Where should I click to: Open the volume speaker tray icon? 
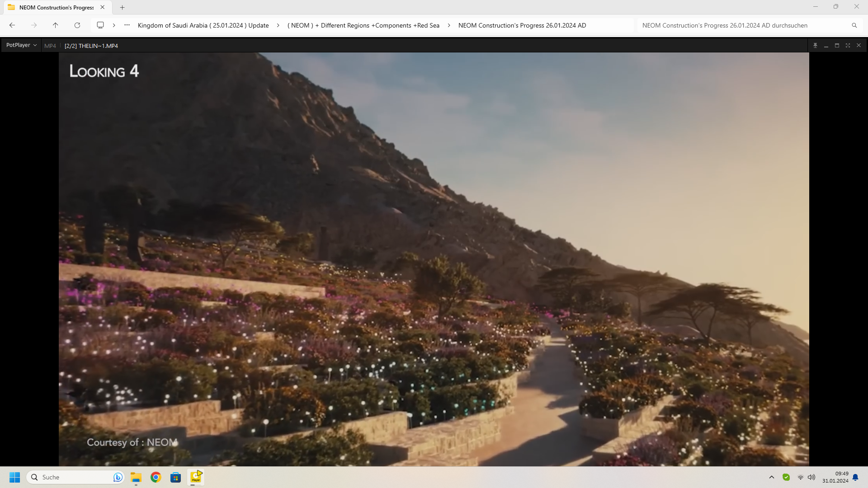click(x=811, y=477)
